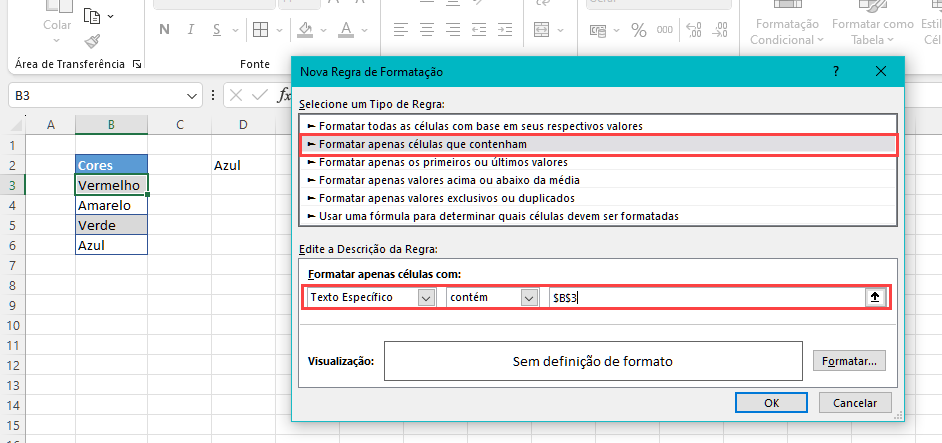
Task: Center text horizontally in ribbon
Action: [x=427, y=29]
